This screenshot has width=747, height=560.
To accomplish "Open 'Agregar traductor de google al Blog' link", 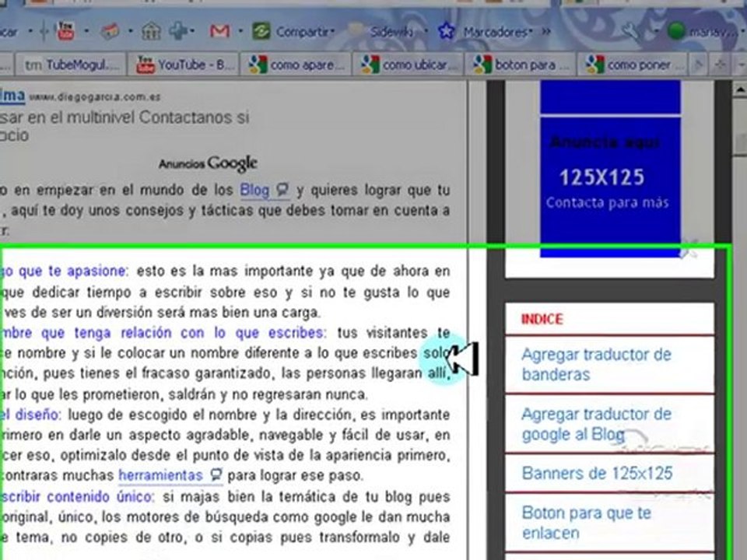I will point(596,425).
